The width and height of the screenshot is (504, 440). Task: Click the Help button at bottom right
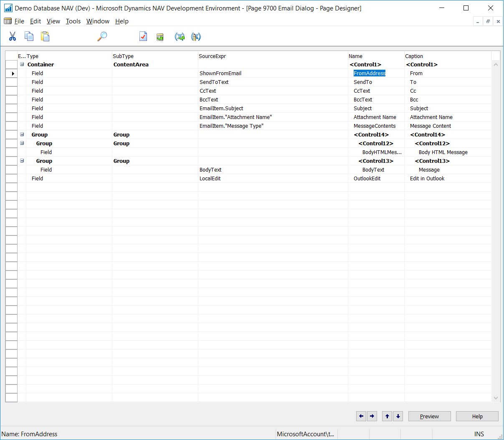pos(477,416)
